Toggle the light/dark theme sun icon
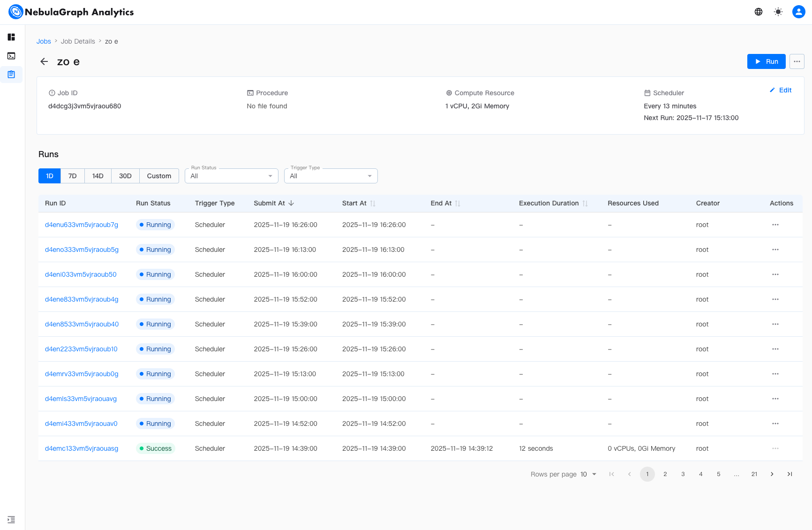Viewport: 812px width, 530px height. click(778, 12)
